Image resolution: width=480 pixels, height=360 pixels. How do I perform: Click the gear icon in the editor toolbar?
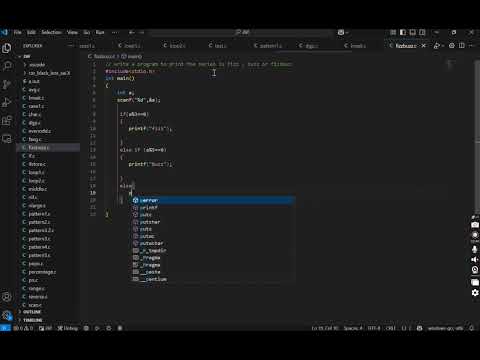pyautogui.click(x=452, y=46)
